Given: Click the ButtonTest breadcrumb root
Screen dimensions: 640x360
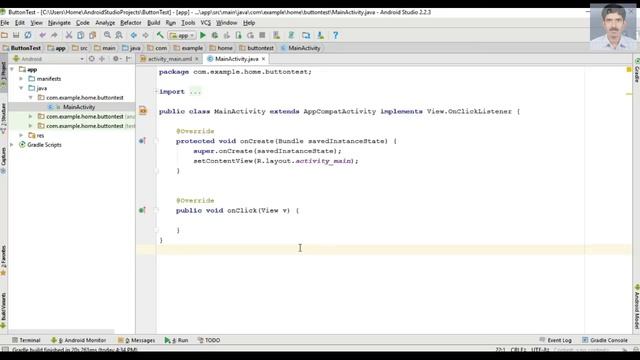Looking at the screenshot, I should (x=21, y=48).
